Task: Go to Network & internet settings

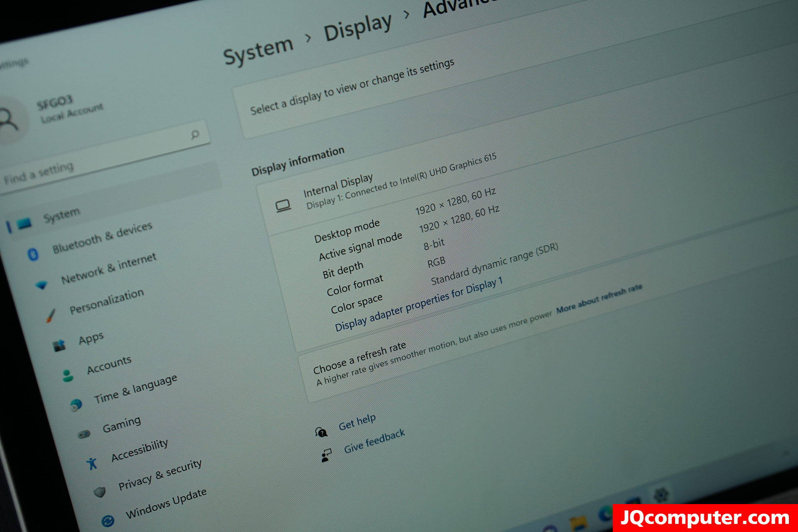Action: pos(109,268)
